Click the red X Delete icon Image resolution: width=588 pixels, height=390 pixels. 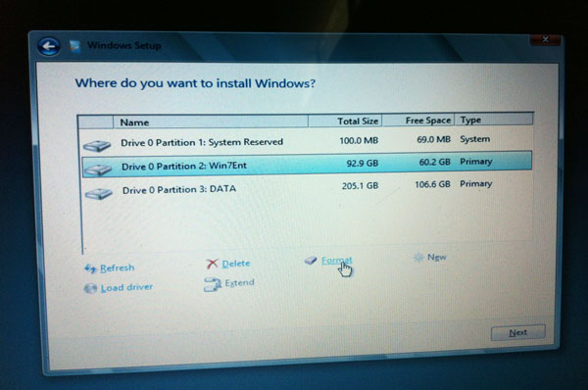[213, 264]
